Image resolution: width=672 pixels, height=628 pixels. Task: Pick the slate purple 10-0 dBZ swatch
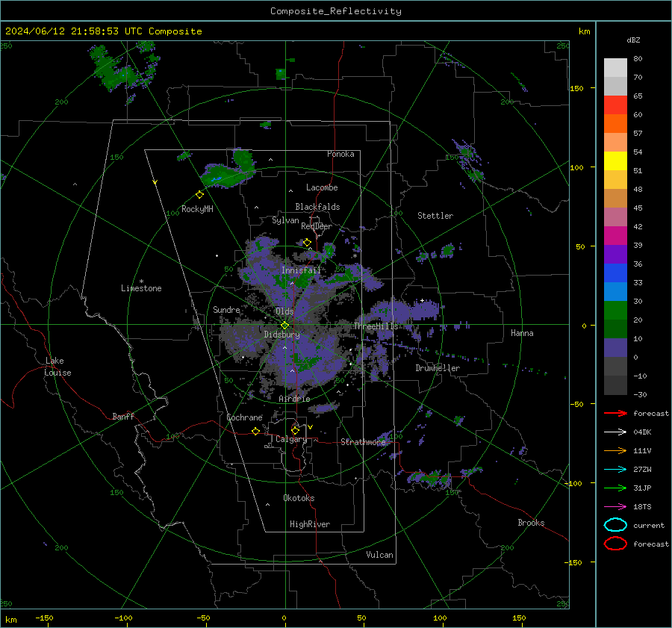615,347
